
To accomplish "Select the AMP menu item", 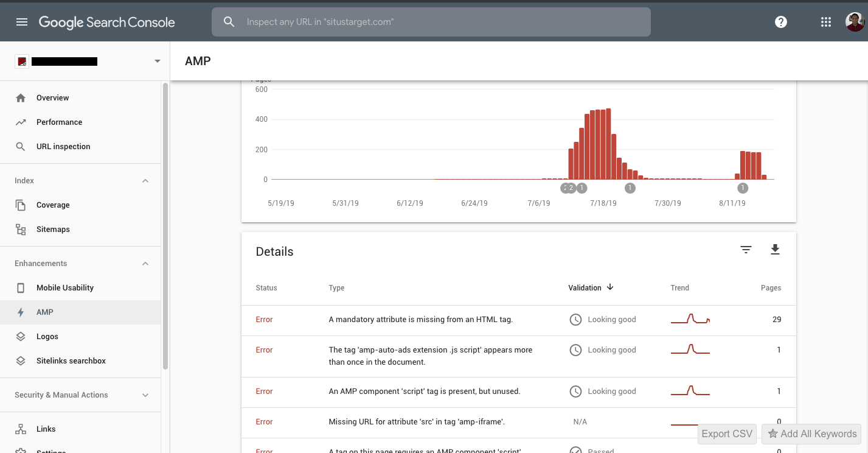I will [x=80, y=312].
